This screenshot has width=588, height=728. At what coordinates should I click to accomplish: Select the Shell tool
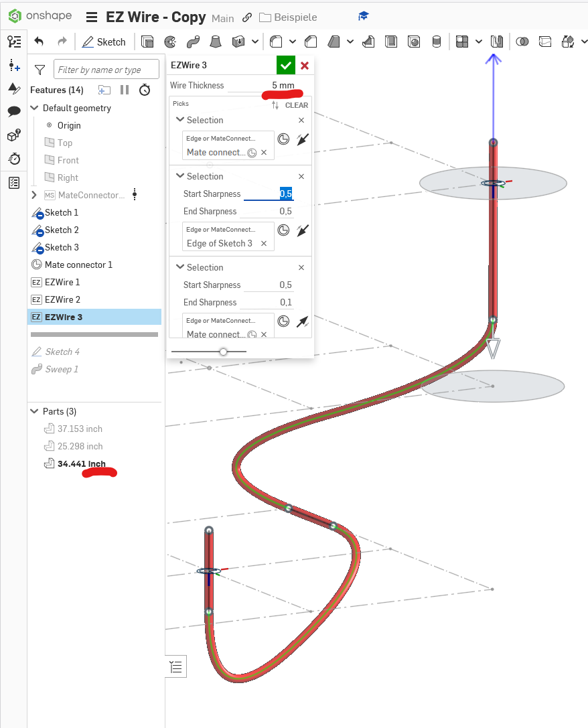click(391, 42)
